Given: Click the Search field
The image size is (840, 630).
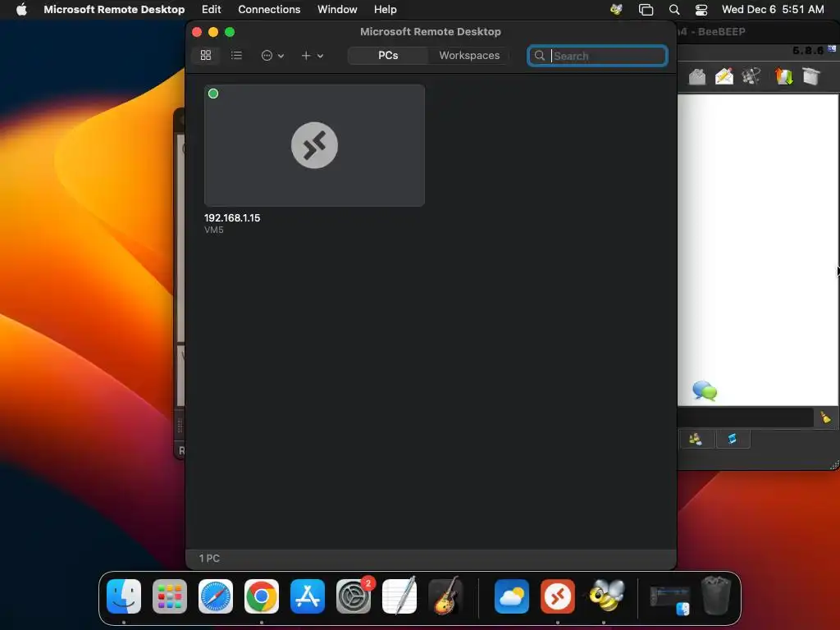Looking at the screenshot, I should click(x=597, y=56).
